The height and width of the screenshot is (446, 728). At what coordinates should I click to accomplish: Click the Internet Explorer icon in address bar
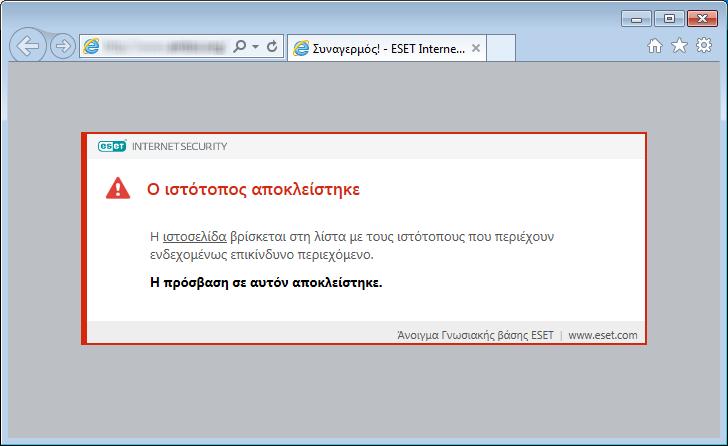91,46
